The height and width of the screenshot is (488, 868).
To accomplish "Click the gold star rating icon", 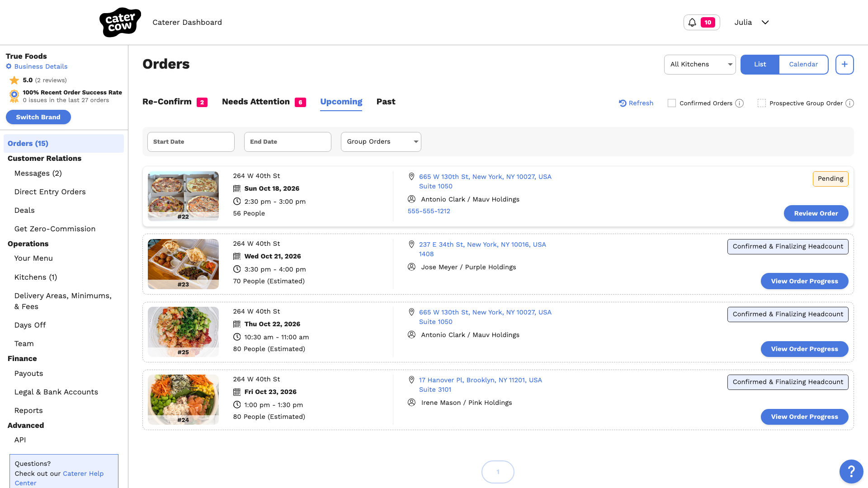I will (x=14, y=80).
